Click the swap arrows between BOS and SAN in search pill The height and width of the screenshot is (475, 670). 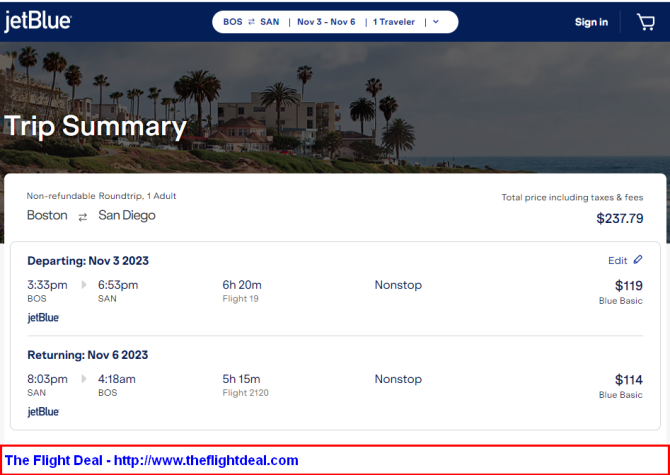[251, 22]
